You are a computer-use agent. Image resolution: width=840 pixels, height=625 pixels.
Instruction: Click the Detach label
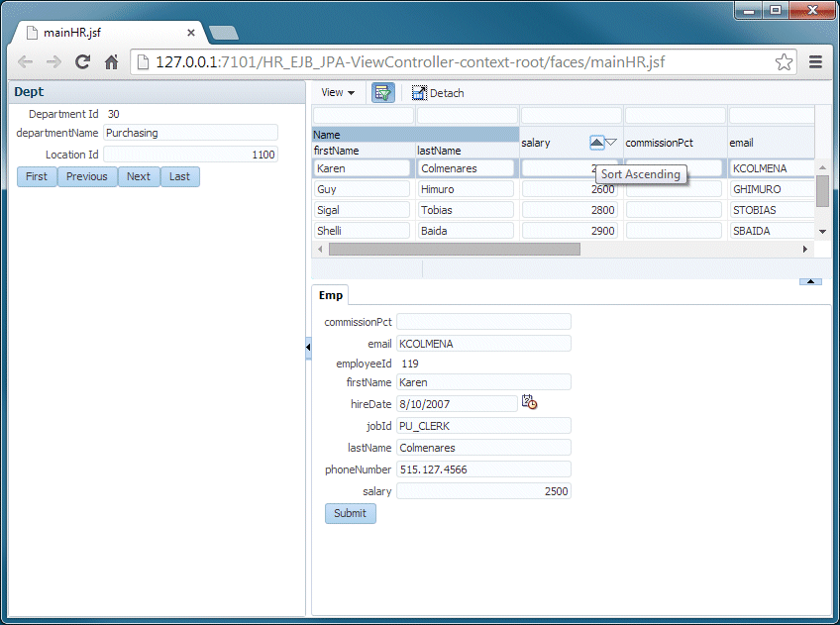coord(447,93)
